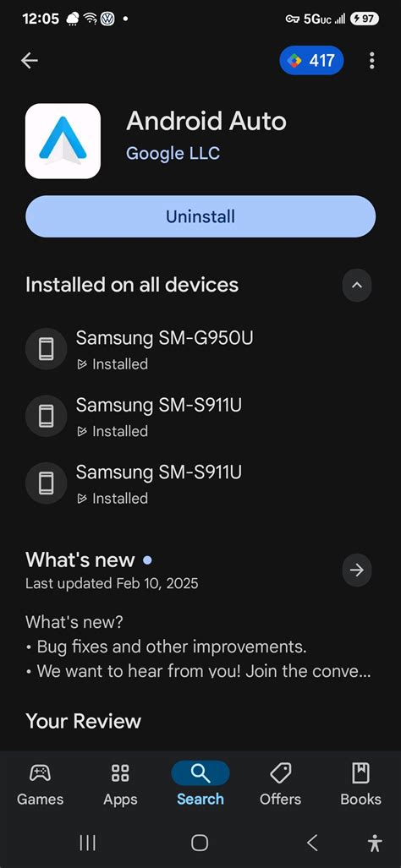Image resolution: width=401 pixels, height=868 pixels.
Task: Tap the Search tab magnifier icon
Action: pos(200,772)
